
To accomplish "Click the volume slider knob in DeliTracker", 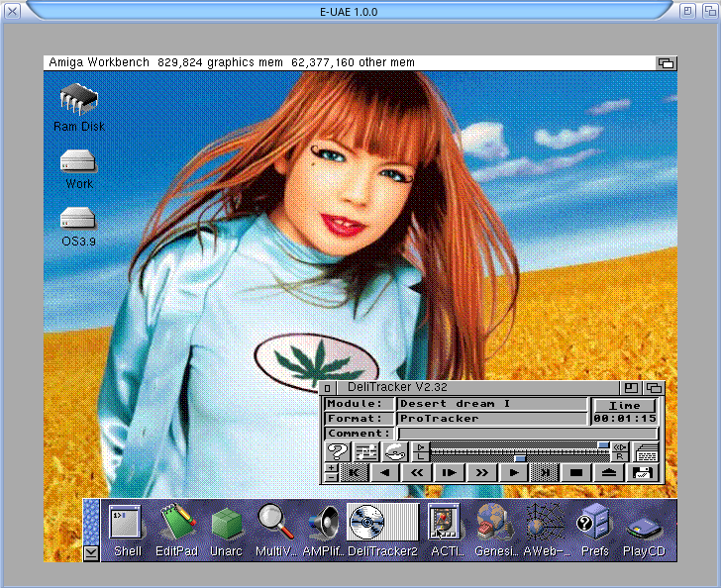I will (x=603, y=445).
